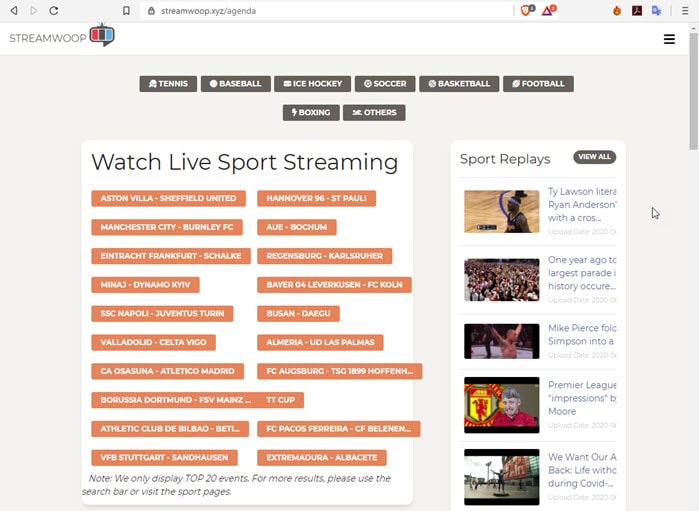Open the Brave Rewards triangle icon
Viewport: 699px width, 511px height.
(549, 10)
